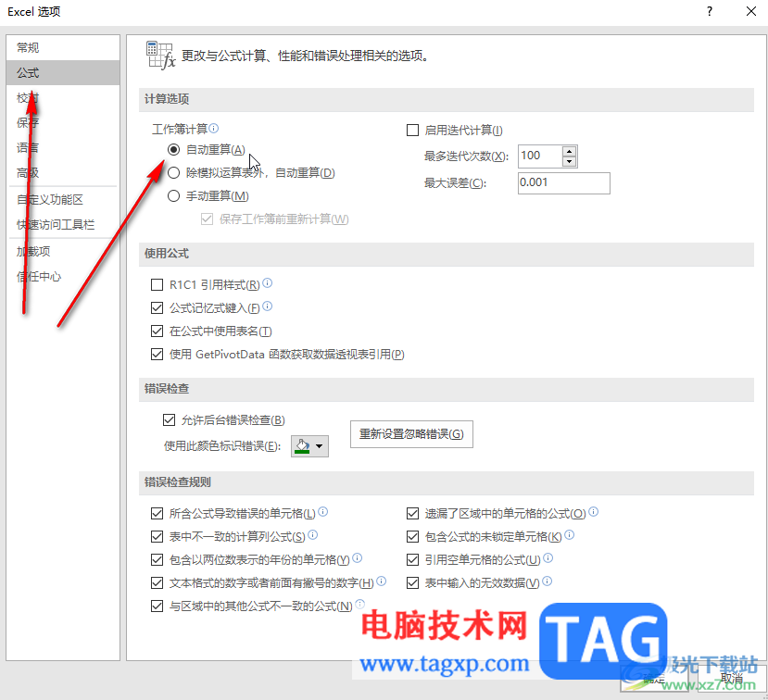Viewport: 768px width, 700px height.
Task: Toggle 文本格式的数字或者前面有撇号的数字 checkbox
Action: 157,583
